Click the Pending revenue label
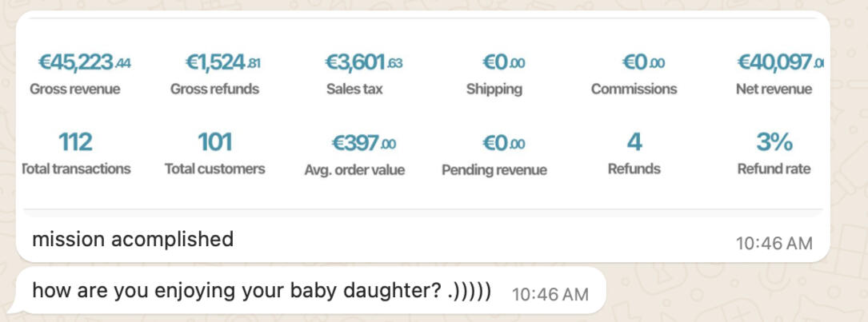Image resolution: width=868 pixels, height=322 pixels. point(494,169)
